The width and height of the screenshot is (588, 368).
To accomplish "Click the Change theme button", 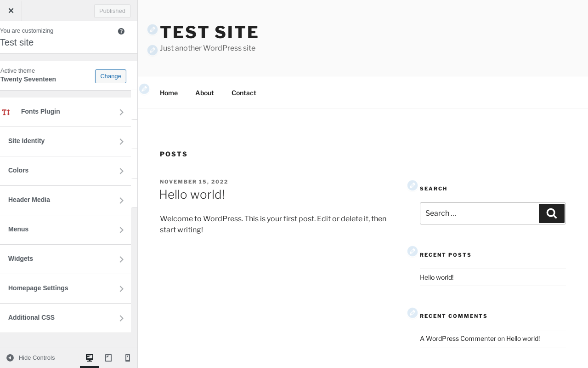I will coord(111,76).
